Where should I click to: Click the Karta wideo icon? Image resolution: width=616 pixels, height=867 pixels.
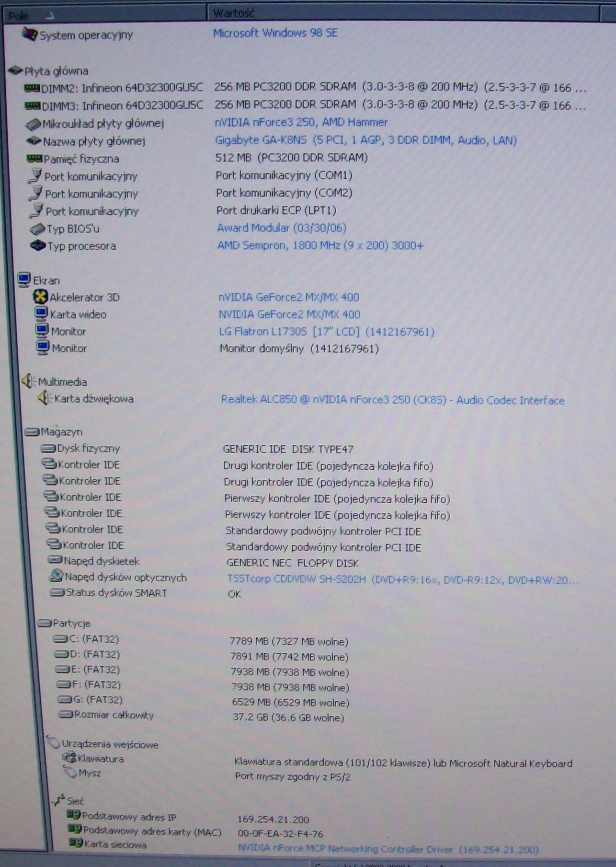pyautogui.click(x=41, y=314)
